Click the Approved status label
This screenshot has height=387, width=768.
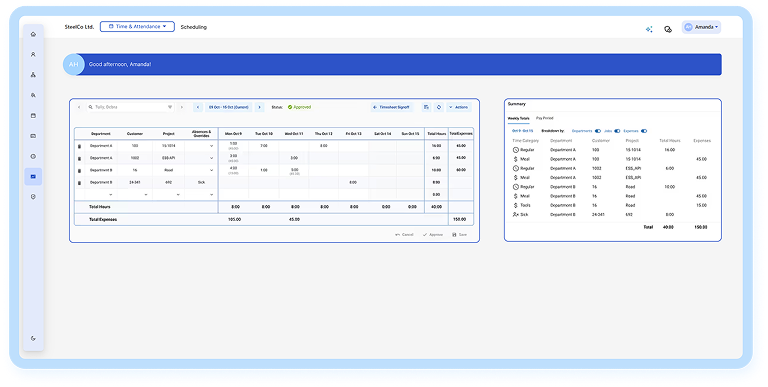(x=299, y=107)
